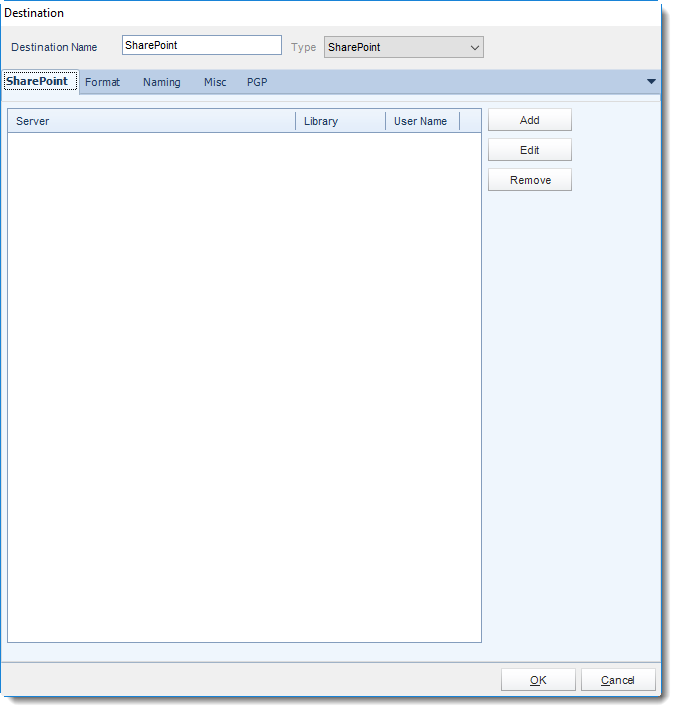The image size is (677, 712).
Task: Sort by the Server column header
Action: (x=152, y=121)
